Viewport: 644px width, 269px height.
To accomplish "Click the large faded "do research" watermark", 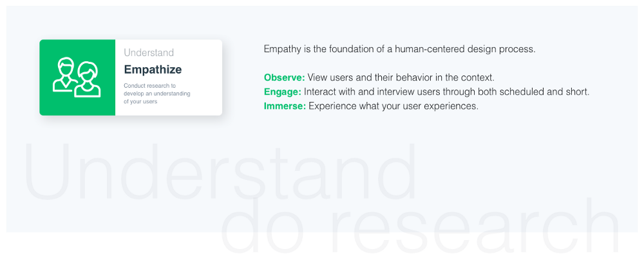I will coord(420,225).
